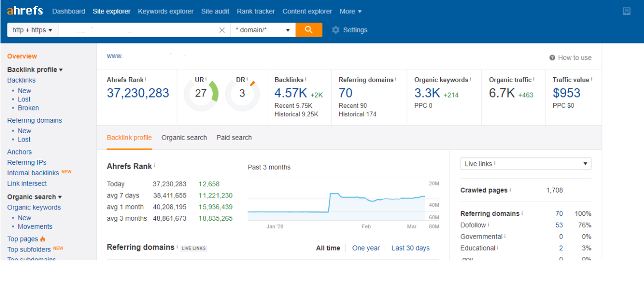Click the ahrefs logo
This screenshot has height=297, width=644.
click(x=25, y=11)
